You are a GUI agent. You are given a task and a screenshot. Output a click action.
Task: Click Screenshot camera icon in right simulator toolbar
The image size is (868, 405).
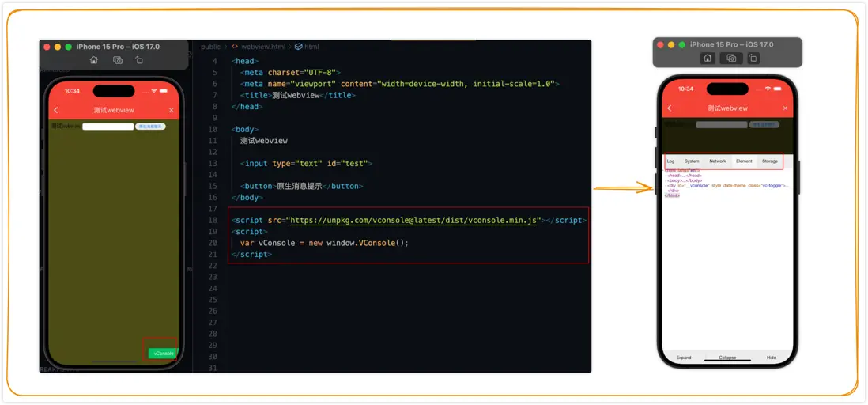(x=731, y=59)
